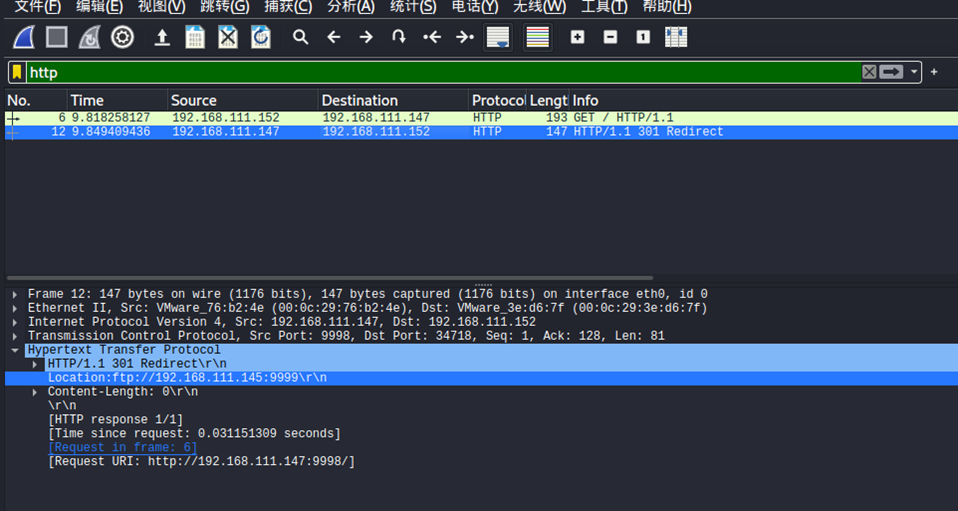This screenshot has height=511, width=958.
Task: Restart the current capture
Action: click(x=90, y=37)
